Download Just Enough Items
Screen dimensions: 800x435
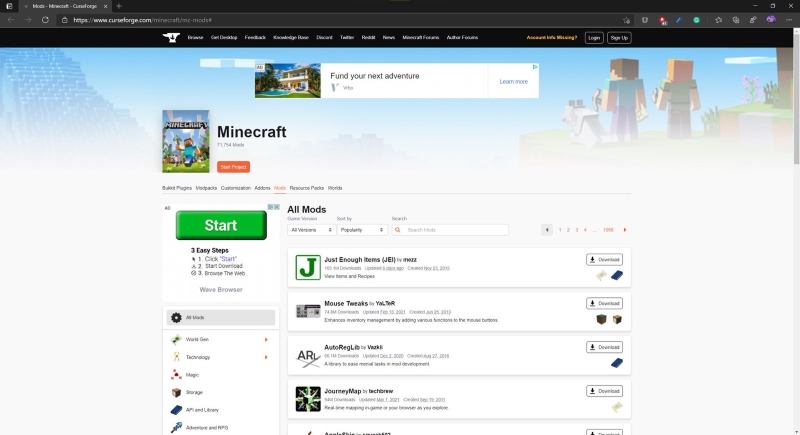(604, 260)
